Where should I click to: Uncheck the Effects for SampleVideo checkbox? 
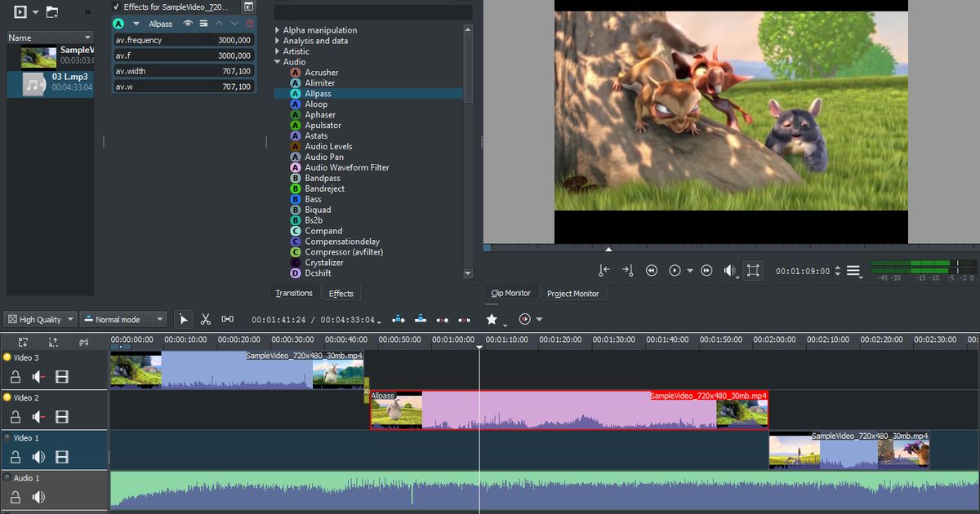tap(116, 7)
